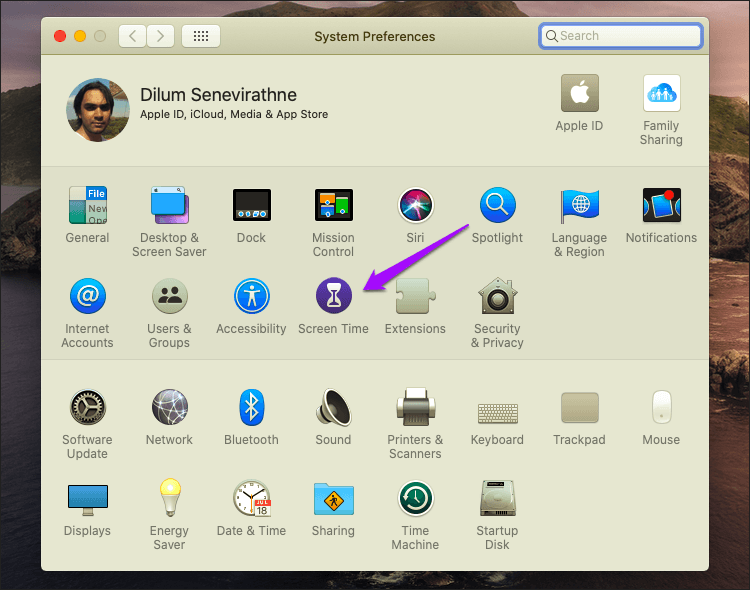Go forward with the right chevron button

click(160, 36)
